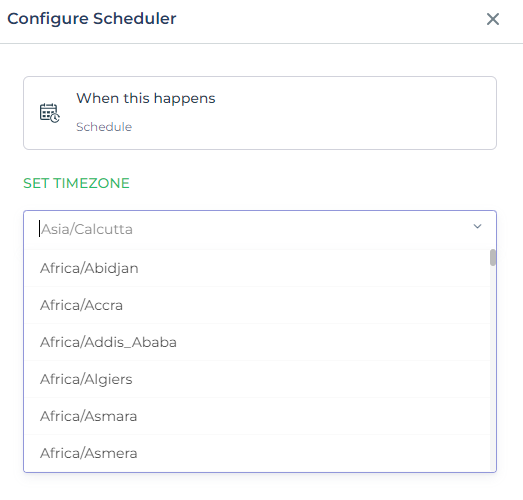
Task: Click the timezone list scrollbar thumb
Action: pyautogui.click(x=493, y=258)
